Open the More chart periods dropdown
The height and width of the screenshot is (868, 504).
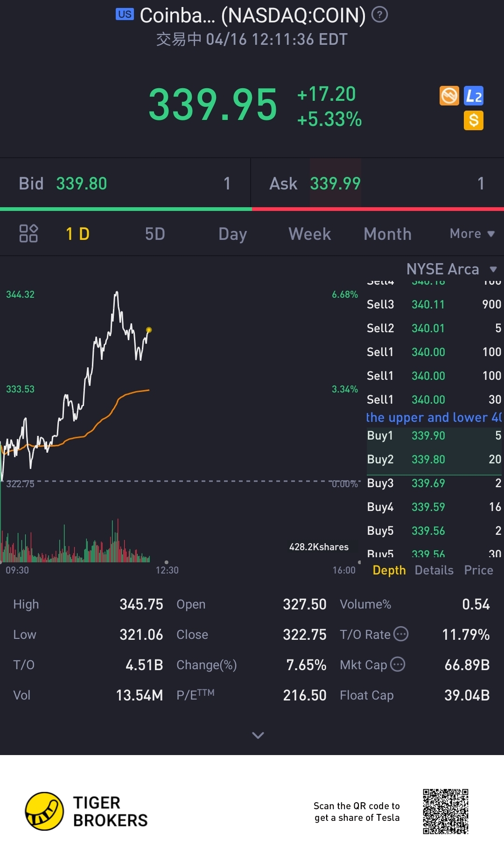click(472, 234)
